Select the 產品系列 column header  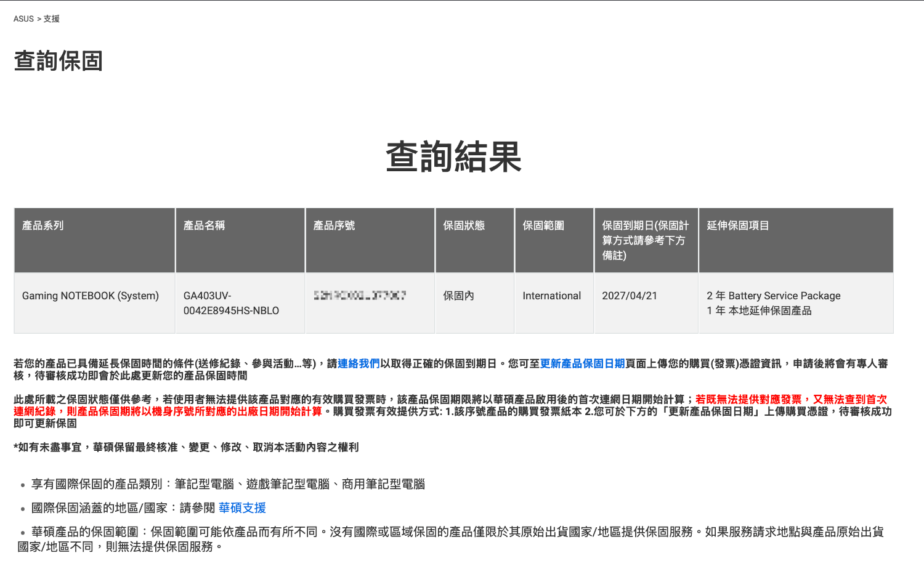(43, 226)
